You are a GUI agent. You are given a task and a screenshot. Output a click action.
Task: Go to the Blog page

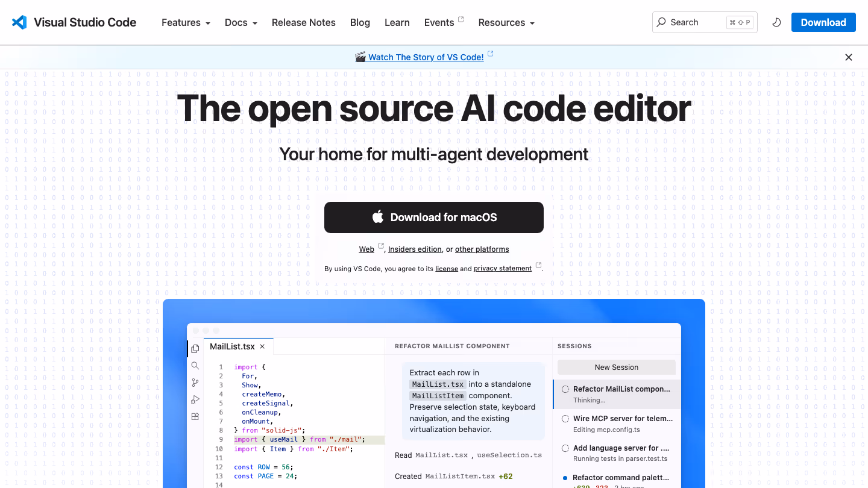click(x=360, y=22)
